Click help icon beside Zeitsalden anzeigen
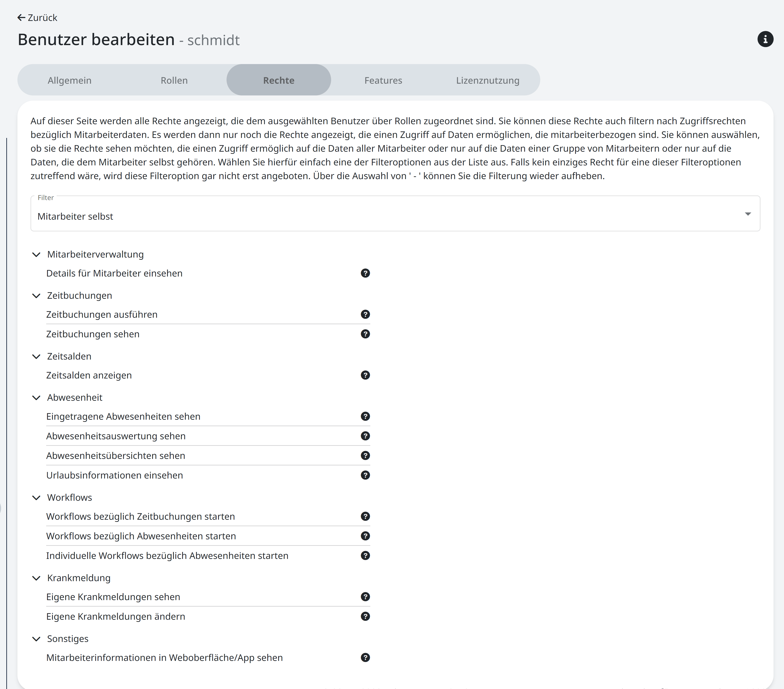This screenshot has width=784, height=689. click(x=365, y=375)
